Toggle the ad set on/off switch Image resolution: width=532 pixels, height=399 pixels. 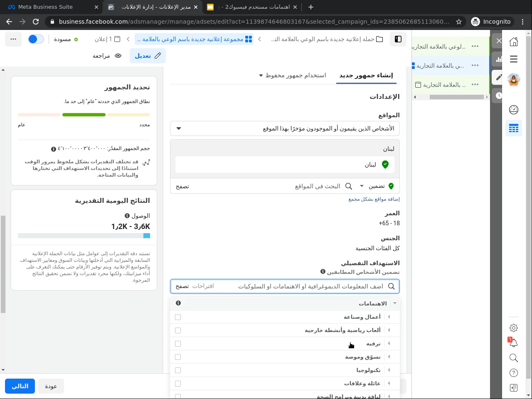click(36, 39)
